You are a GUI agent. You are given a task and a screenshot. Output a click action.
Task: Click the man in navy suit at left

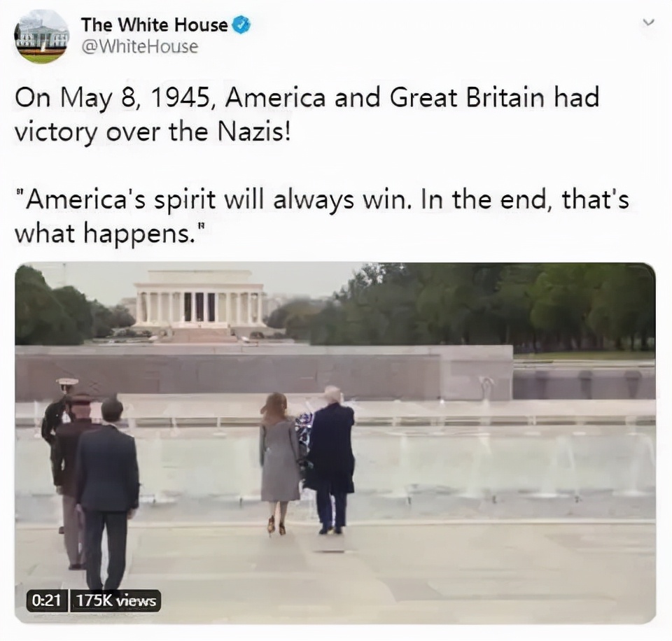tap(107, 493)
